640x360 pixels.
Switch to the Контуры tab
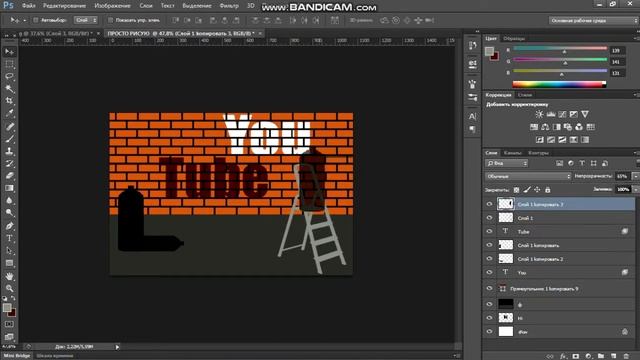(538, 153)
